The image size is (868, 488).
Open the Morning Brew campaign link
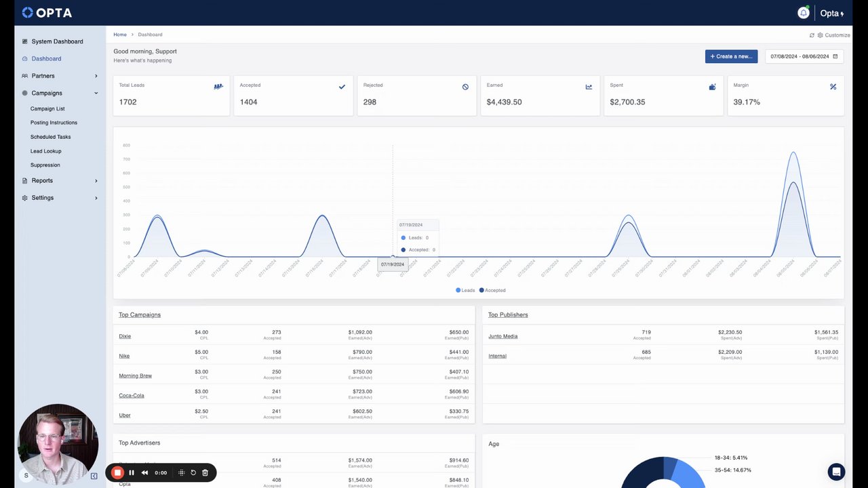click(x=136, y=375)
